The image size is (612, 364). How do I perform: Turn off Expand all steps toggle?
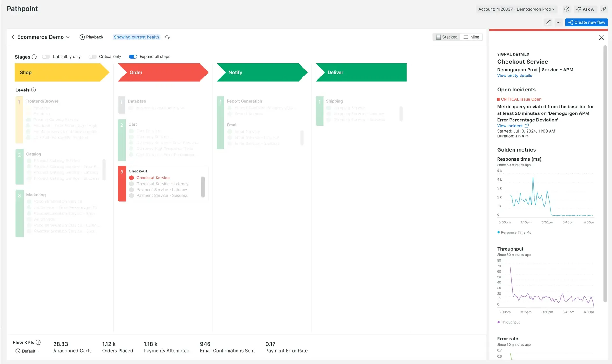point(133,57)
